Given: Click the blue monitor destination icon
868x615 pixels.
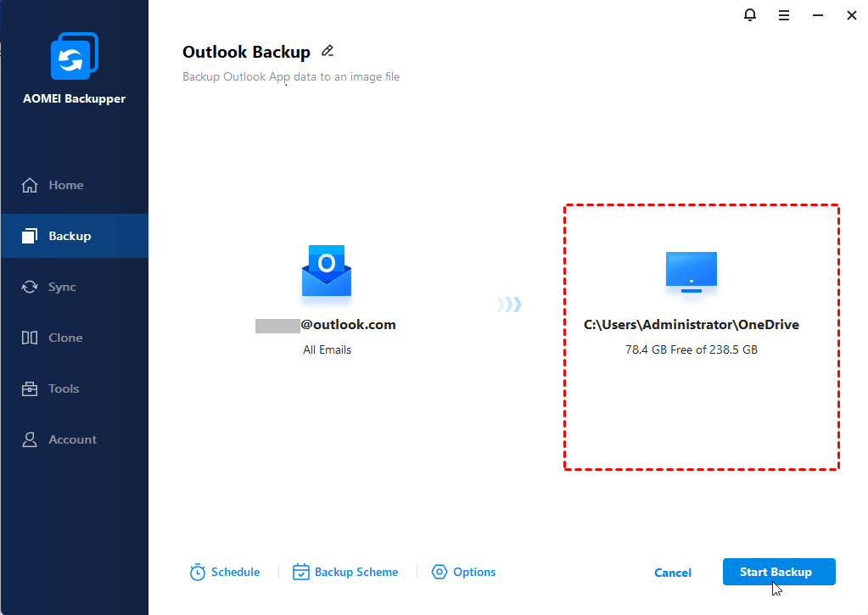Looking at the screenshot, I should pos(692,271).
